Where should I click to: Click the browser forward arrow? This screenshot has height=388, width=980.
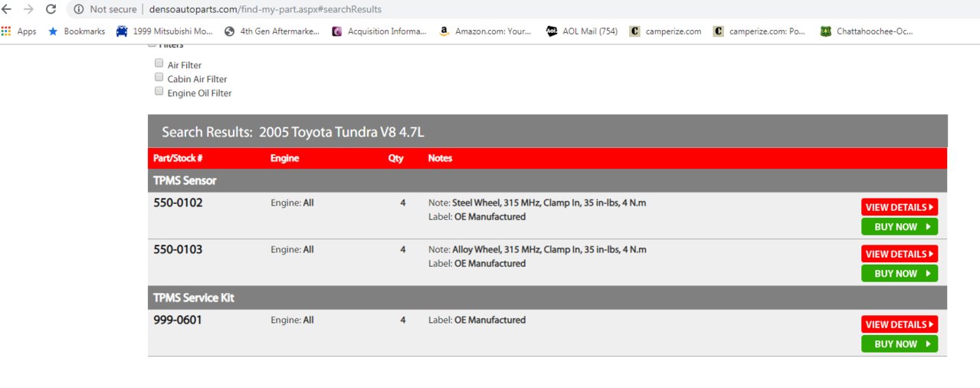coord(29,9)
